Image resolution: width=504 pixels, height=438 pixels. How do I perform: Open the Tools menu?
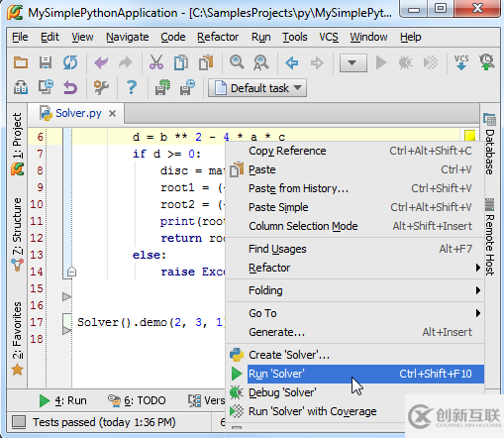click(x=295, y=37)
